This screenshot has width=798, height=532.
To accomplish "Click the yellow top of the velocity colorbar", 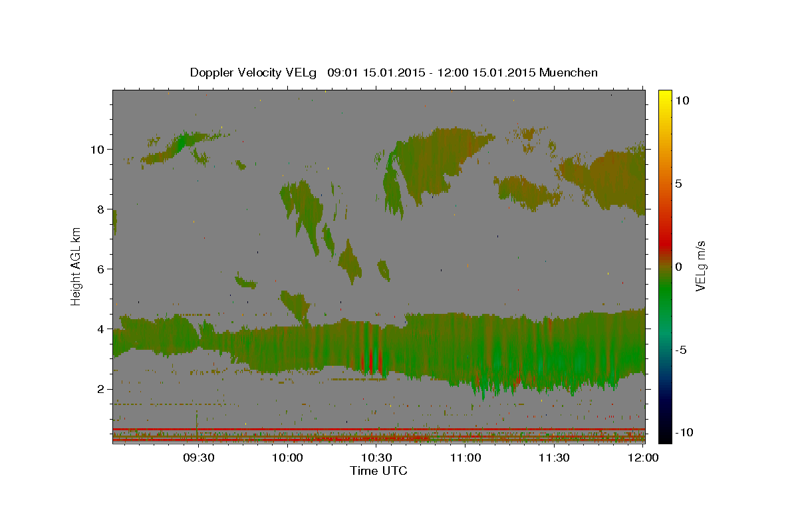I will tap(664, 96).
